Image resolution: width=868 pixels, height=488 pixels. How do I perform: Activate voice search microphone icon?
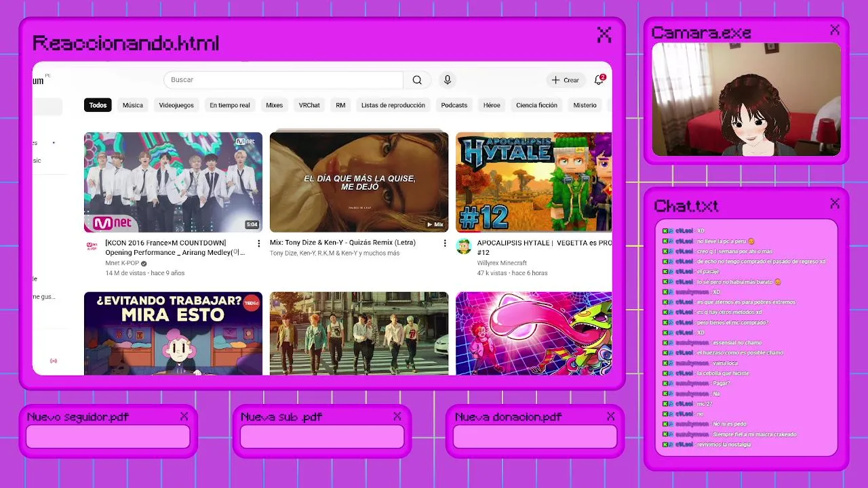(x=448, y=80)
